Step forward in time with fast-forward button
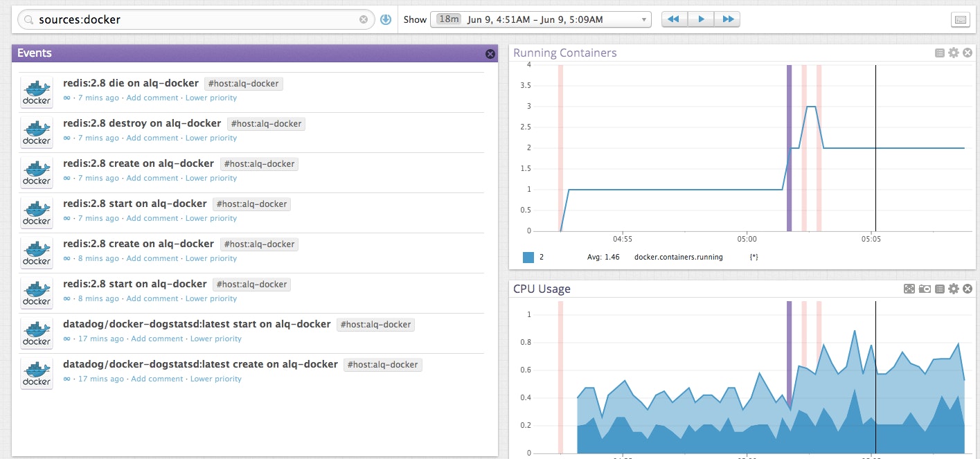The width and height of the screenshot is (980, 459). pyautogui.click(x=727, y=19)
